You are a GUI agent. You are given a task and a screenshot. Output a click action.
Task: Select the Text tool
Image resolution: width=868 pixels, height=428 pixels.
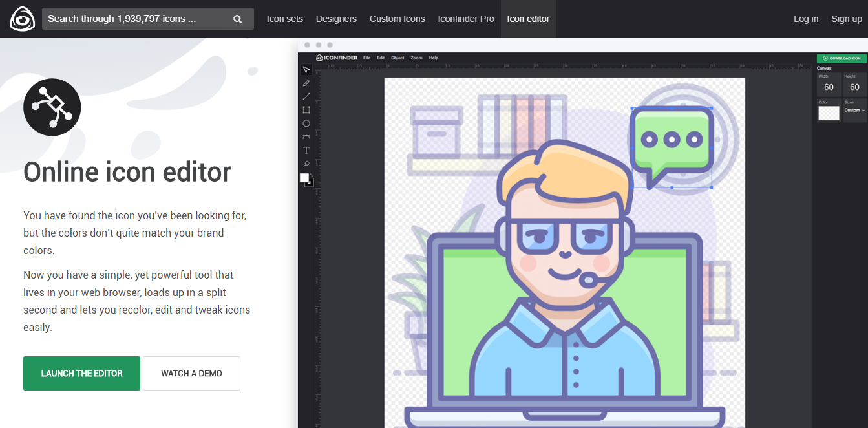tap(306, 150)
